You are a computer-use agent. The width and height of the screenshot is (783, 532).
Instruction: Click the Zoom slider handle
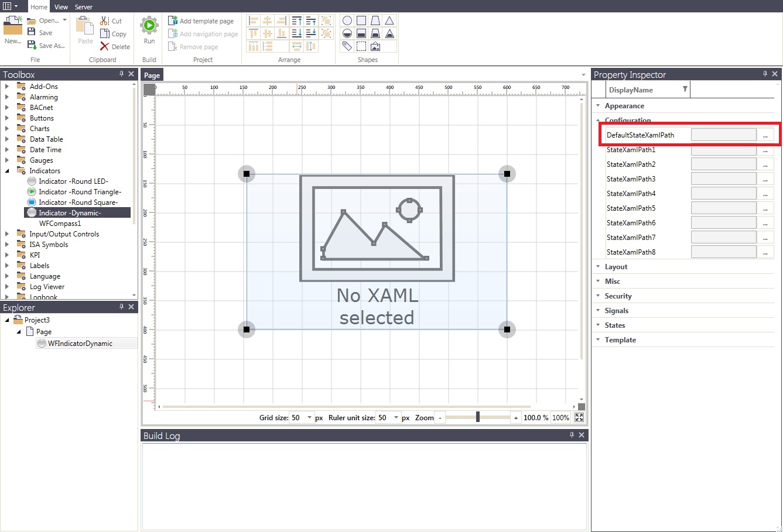pos(478,417)
